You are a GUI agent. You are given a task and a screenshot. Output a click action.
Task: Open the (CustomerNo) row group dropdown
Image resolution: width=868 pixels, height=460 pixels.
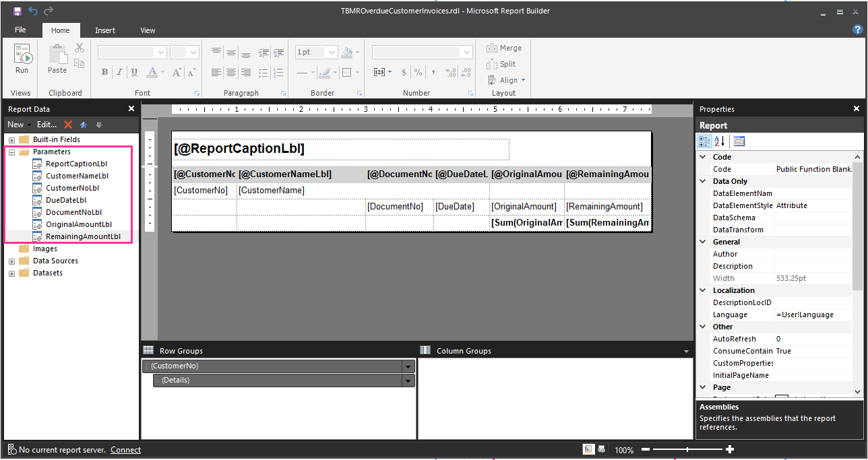(407, 366)
